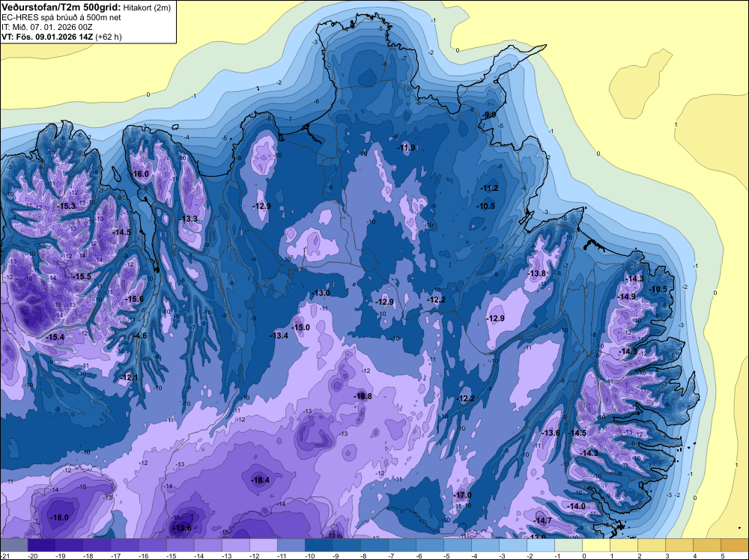The image size is (749, 560).
Task: Click the -14.0 temperature reading
Action: [x=576, y=506]
